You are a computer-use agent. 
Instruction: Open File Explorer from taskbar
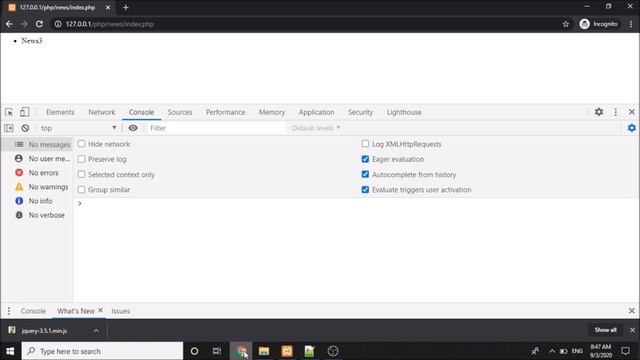point(264,351)
